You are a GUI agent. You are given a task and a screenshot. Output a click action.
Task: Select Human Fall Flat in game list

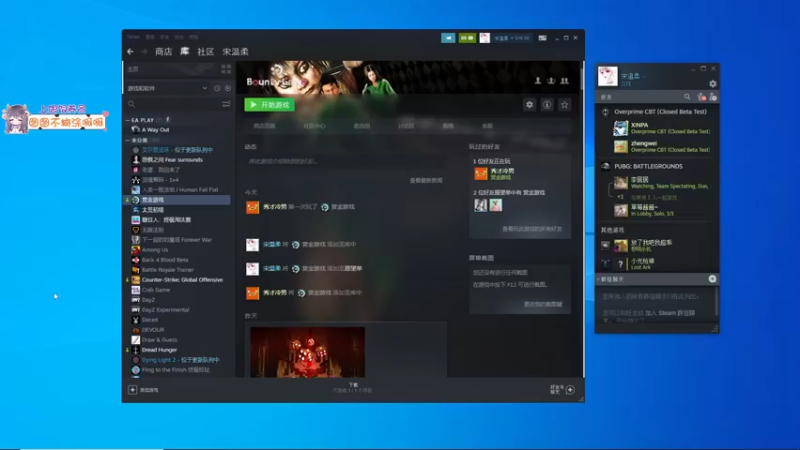(x=180, y=190)
